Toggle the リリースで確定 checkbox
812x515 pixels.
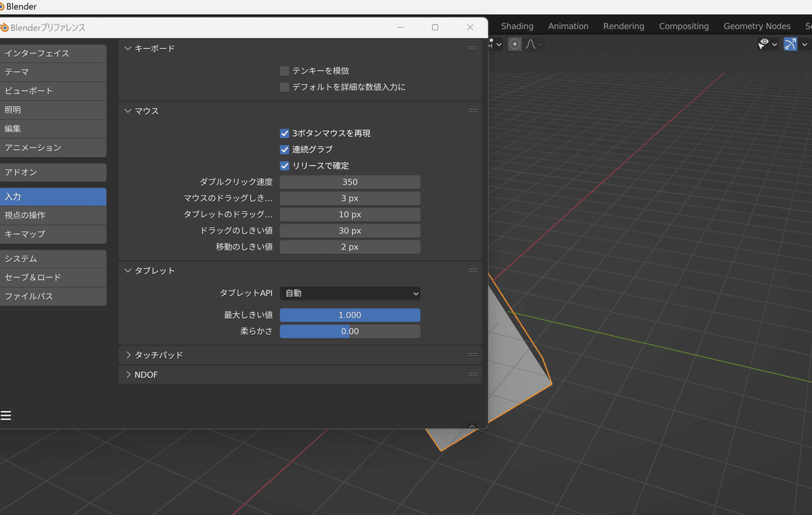click(x=285, y=166)
